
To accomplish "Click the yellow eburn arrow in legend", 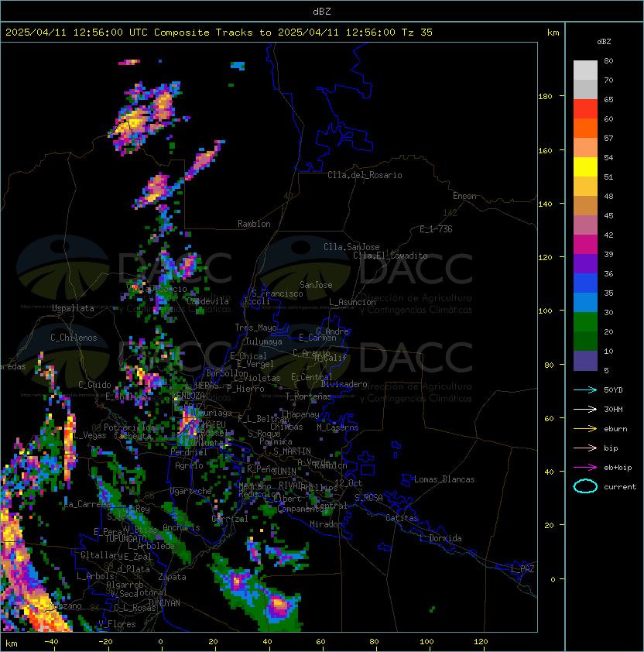I will pos(585,429).
